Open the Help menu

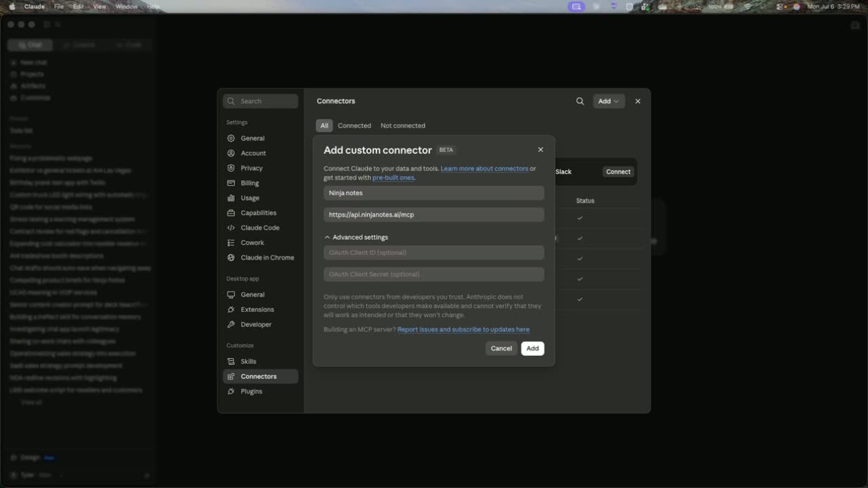point(153,7)
